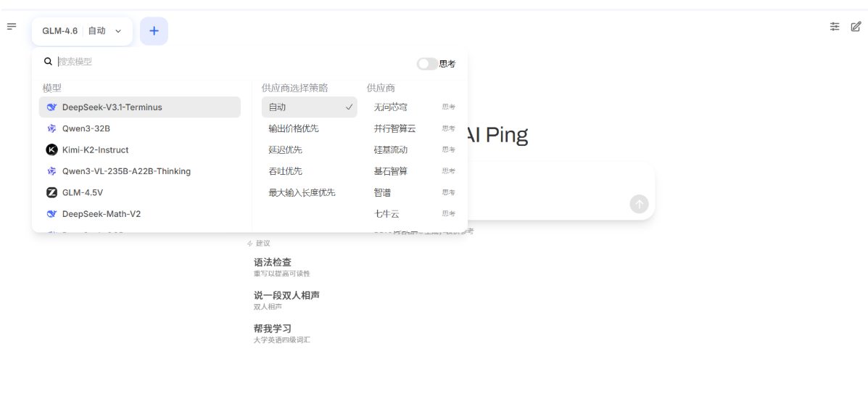Open the GLM-4.6 model dropdown
The height and width of the screenshot is (415, 868).
click(82, 31)
